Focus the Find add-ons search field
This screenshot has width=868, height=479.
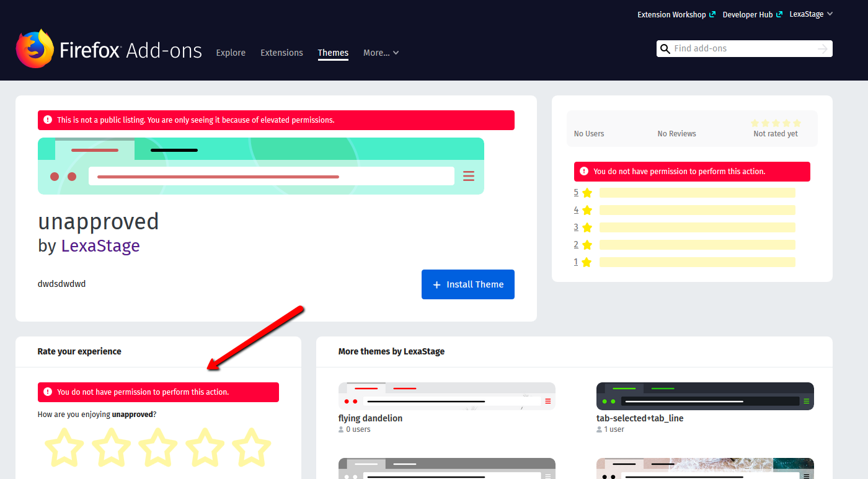point(744,49)
